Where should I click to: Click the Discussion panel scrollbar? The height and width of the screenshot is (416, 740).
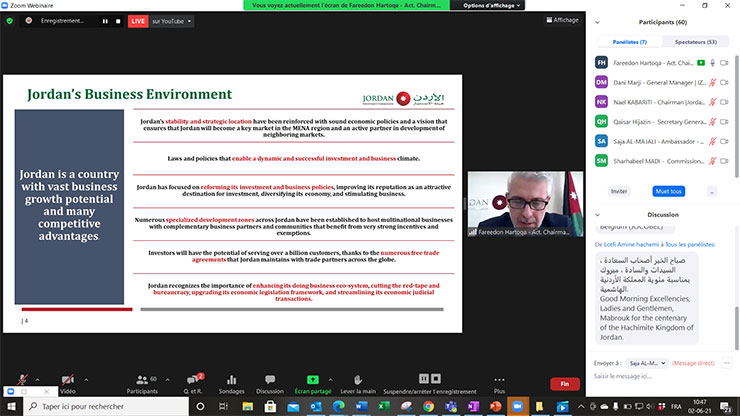pyautogui.click(x=736, y=328)
